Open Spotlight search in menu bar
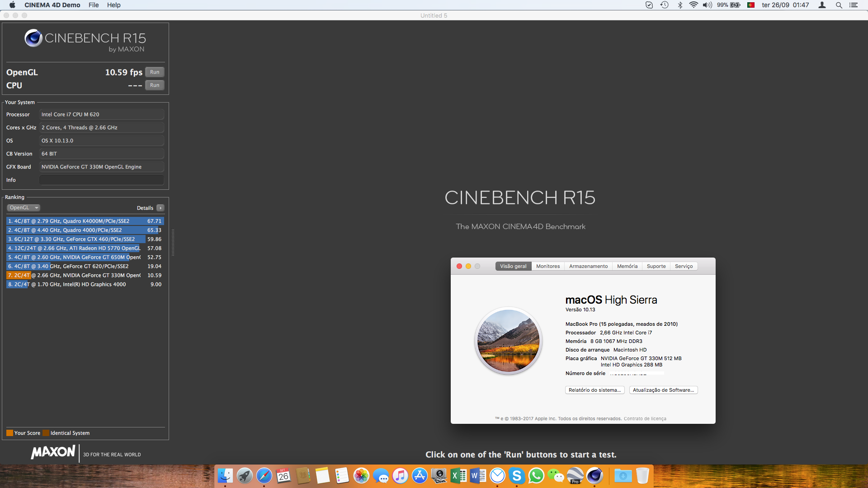Screen dimensions: 868x488 point(839,5)
